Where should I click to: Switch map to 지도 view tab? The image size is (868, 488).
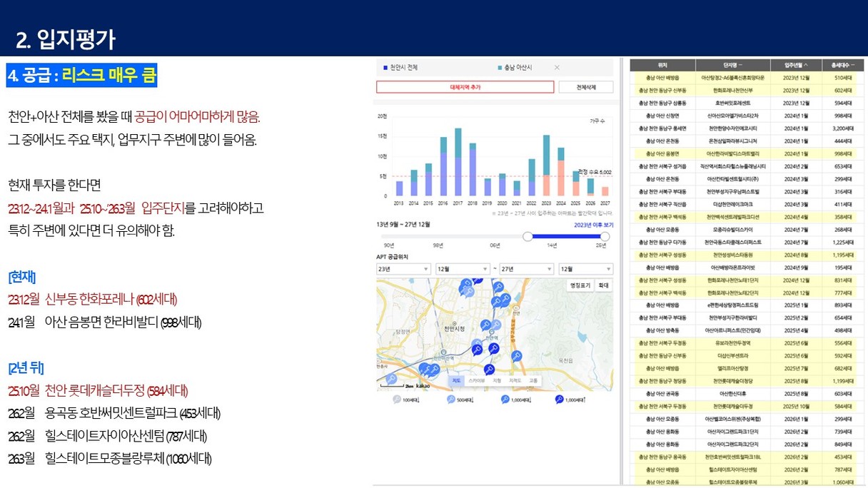[x=457, y=381]
